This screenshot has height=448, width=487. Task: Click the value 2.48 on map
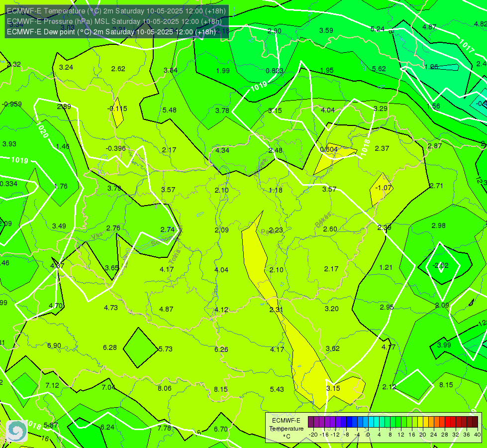pyautogui.click(x=275, y=150)
